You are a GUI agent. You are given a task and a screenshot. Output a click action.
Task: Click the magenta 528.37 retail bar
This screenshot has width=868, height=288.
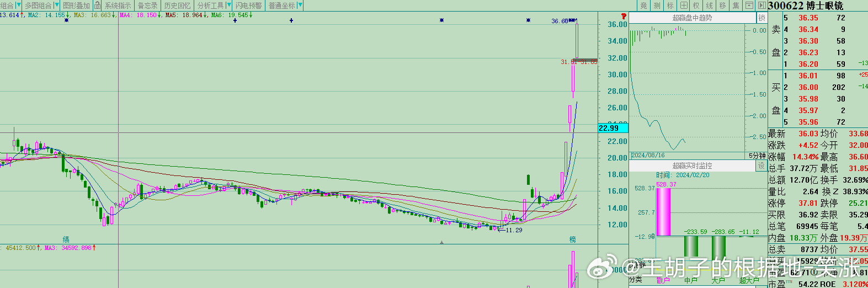(x=663, y=212)
